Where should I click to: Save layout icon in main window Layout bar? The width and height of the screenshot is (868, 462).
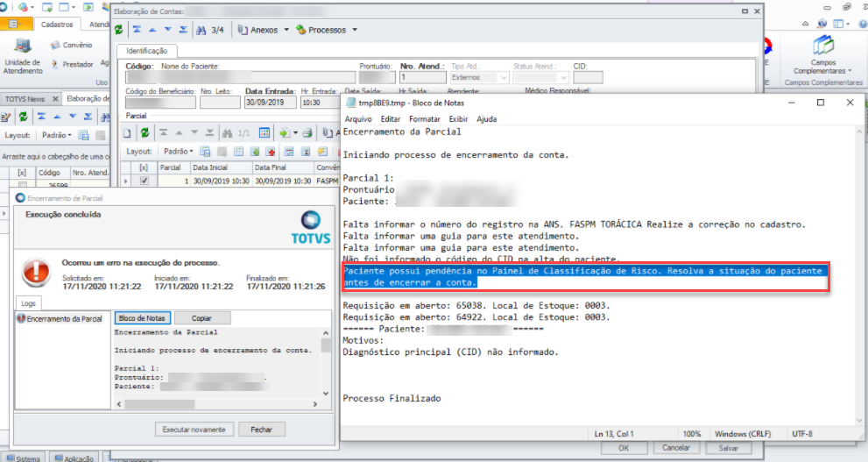pos(83,135)
